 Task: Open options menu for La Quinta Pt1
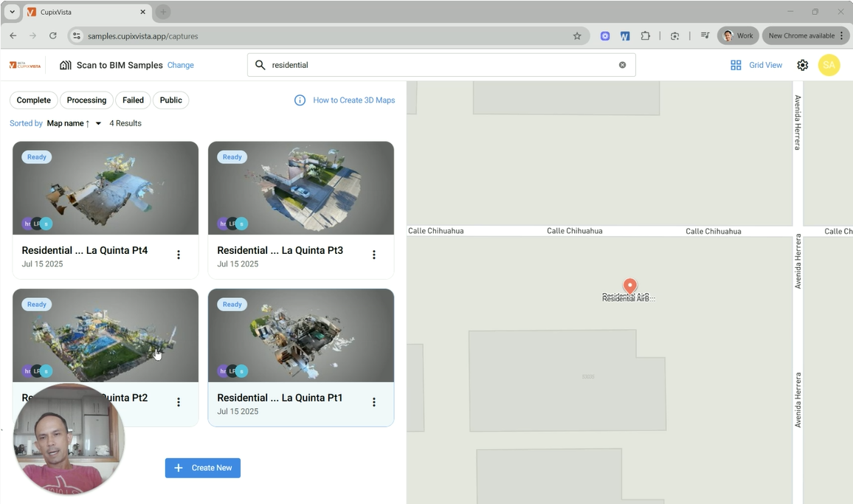(374, 402)
